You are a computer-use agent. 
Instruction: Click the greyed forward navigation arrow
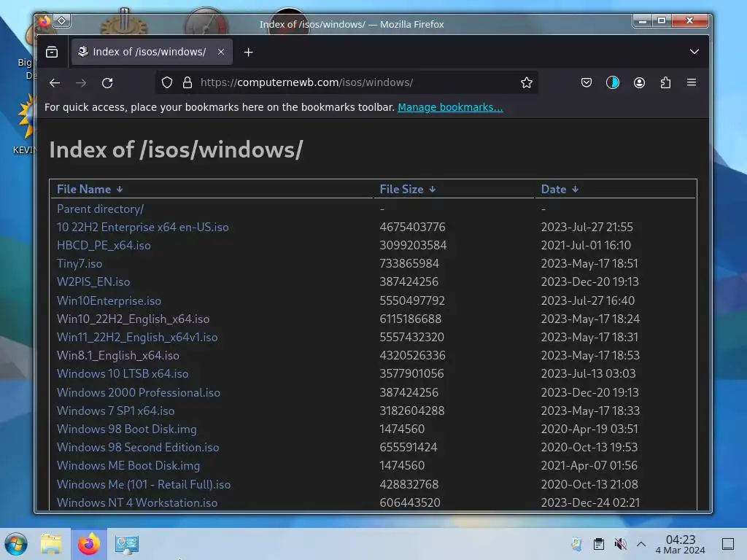coord(81,83)
